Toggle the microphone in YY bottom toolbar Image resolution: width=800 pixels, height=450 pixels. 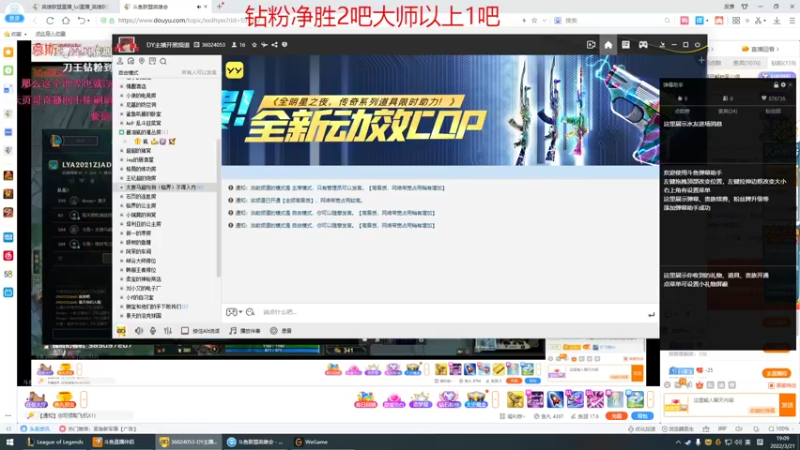coord(153,331)
